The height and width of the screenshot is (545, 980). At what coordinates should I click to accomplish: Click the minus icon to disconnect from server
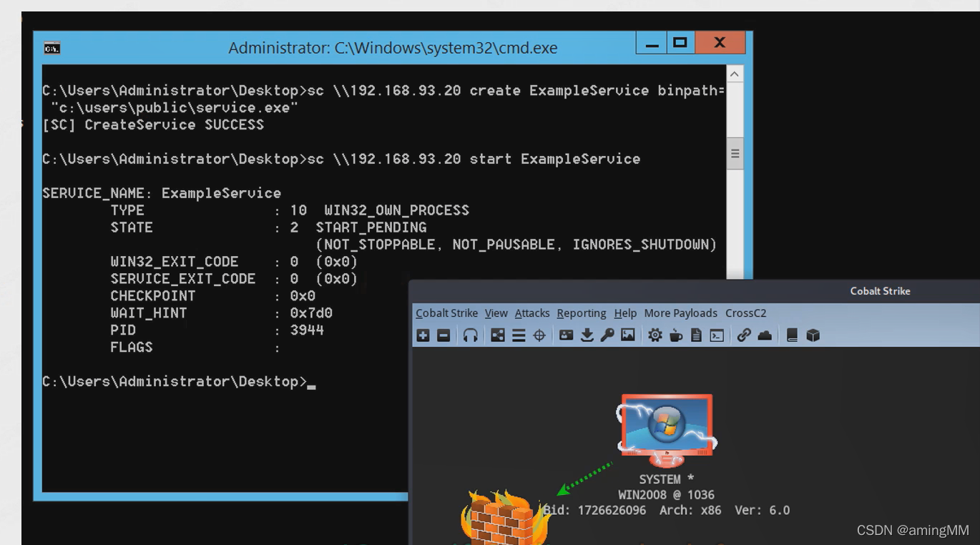click(x=444, y=335)
